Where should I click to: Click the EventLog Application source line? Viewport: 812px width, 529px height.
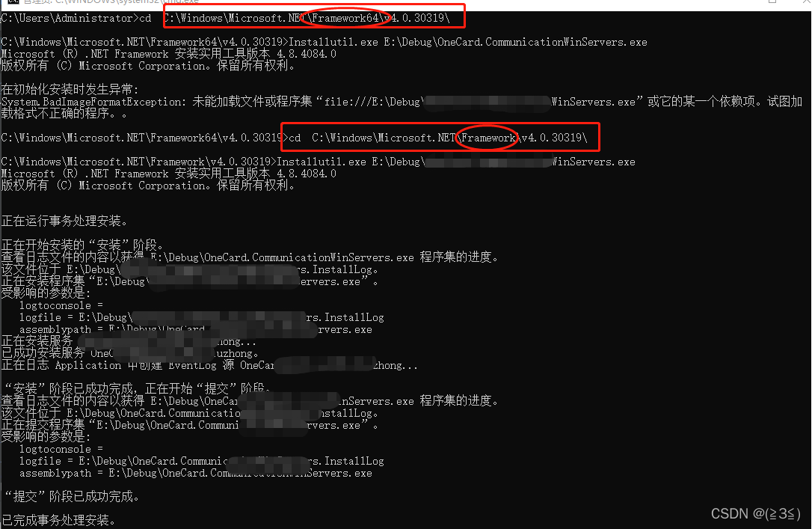209,365
